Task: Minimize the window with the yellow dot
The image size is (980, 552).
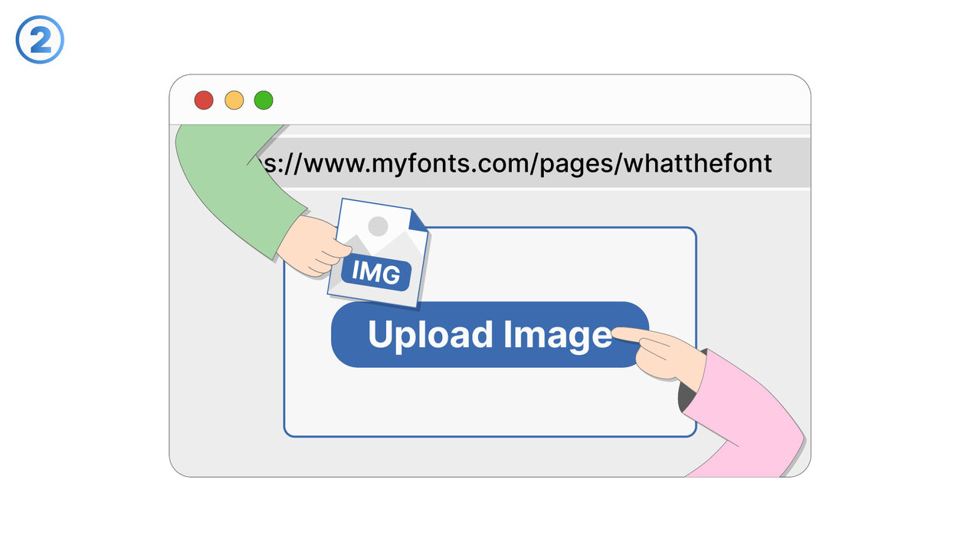Action: [x=234, y=100]
